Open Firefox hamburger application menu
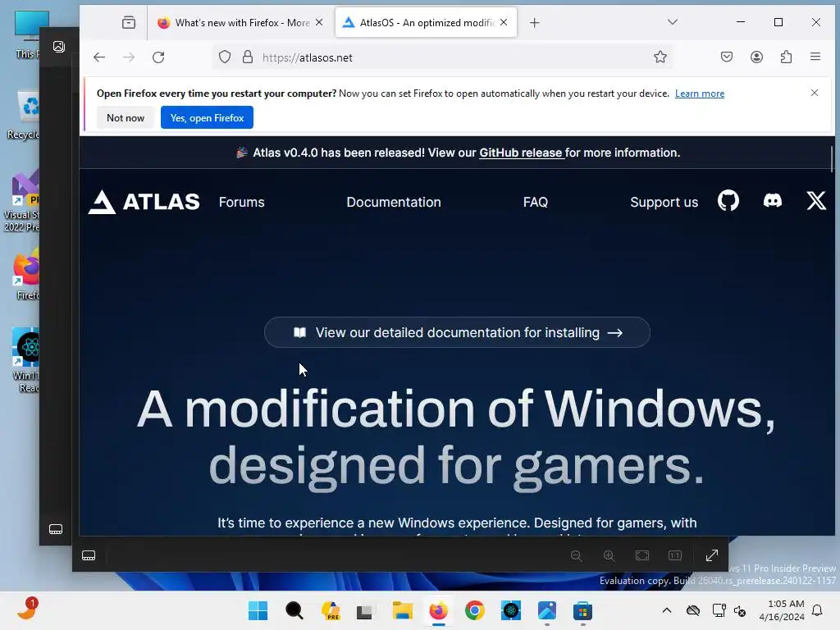 click(x=815, y=57)
